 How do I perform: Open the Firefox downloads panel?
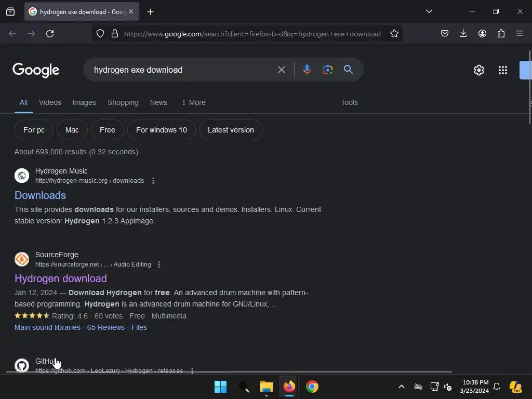(463, 33)
